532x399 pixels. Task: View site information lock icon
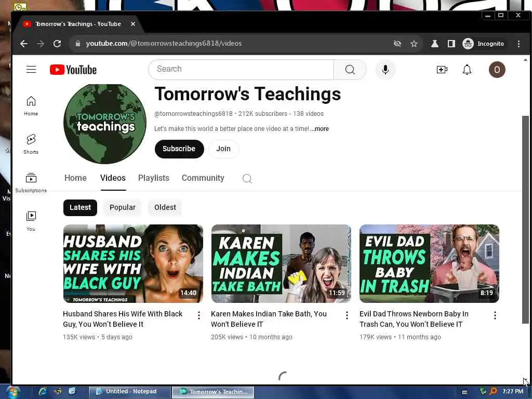[78, 44]
